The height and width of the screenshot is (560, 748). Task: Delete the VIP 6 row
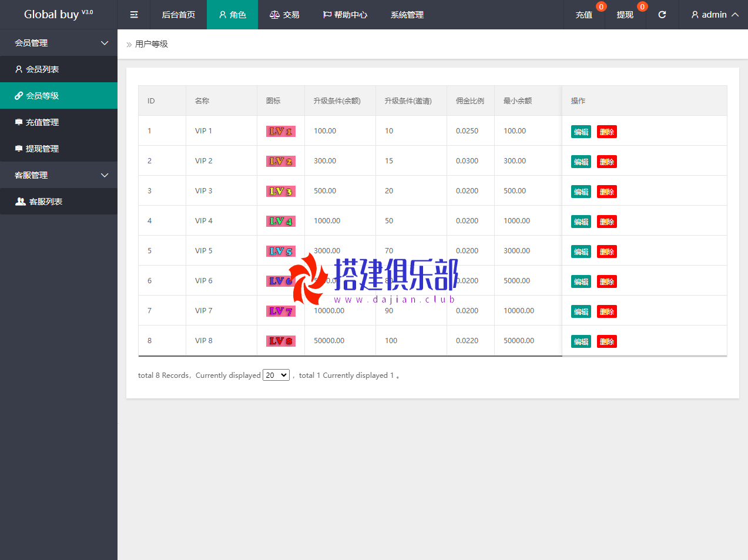tap(607, 281)
